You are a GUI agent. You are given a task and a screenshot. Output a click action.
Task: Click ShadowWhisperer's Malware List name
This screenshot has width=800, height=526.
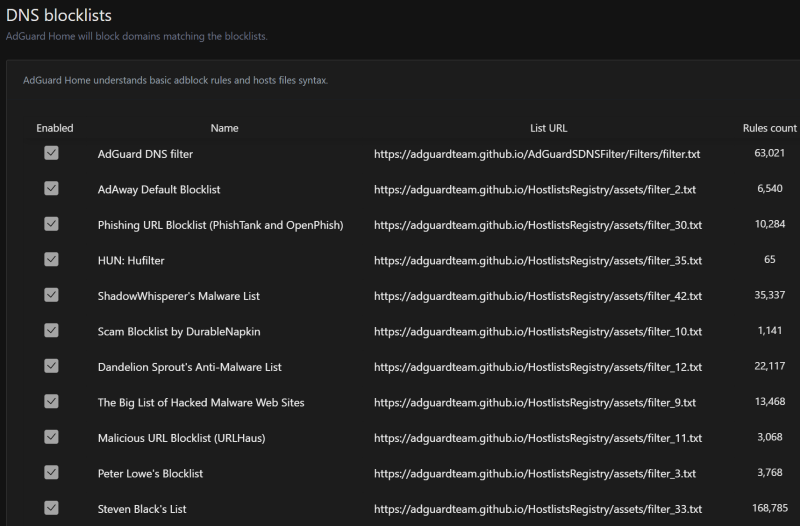(179, 296)
